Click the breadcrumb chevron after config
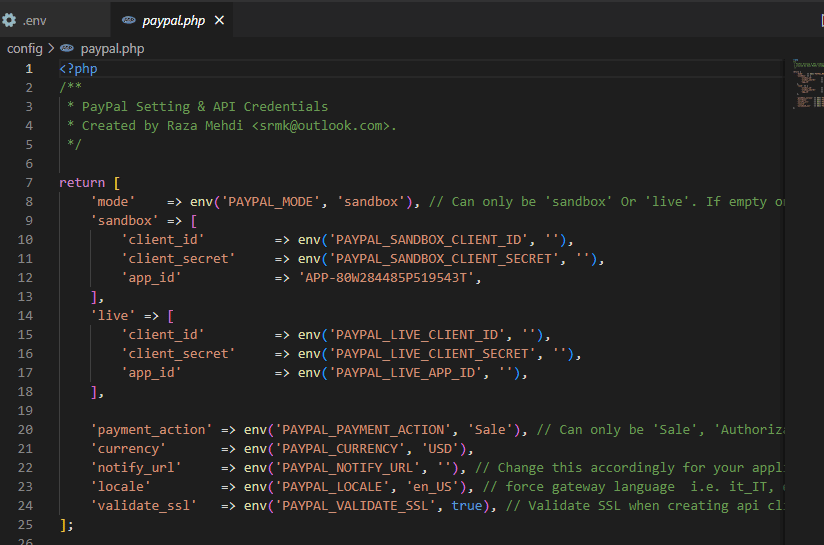 pyautogui.click(x=51, y=48)
